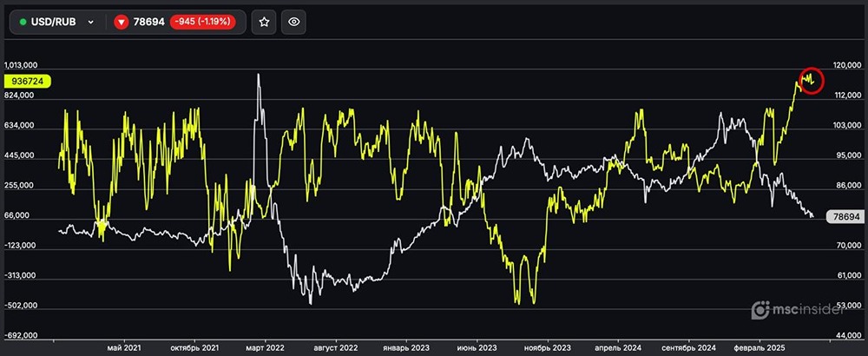Click the -123,000 left axis tick
This screenshot has width=868, height=356.
coord(19,246)
